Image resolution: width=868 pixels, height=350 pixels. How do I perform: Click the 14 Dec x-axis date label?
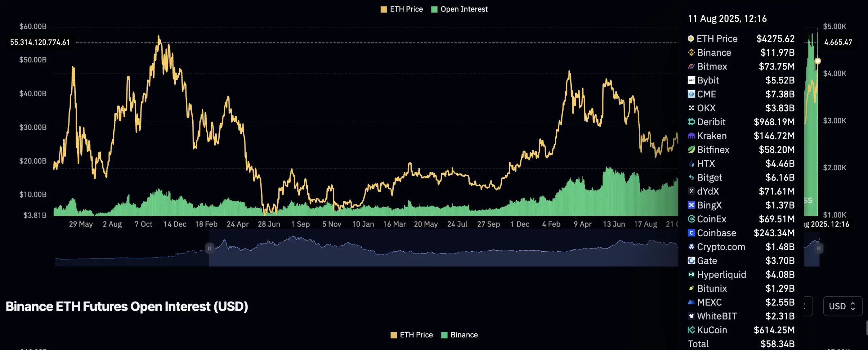coord(175,224)
